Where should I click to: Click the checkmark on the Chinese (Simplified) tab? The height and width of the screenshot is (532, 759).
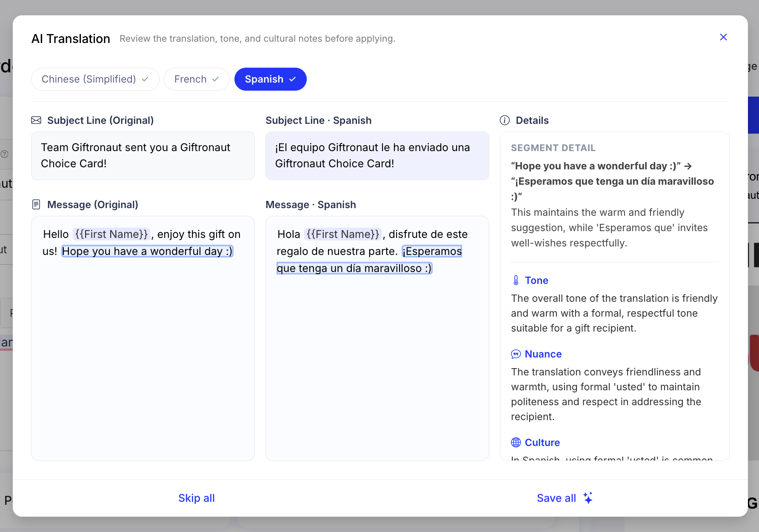(x=145, y=79)
